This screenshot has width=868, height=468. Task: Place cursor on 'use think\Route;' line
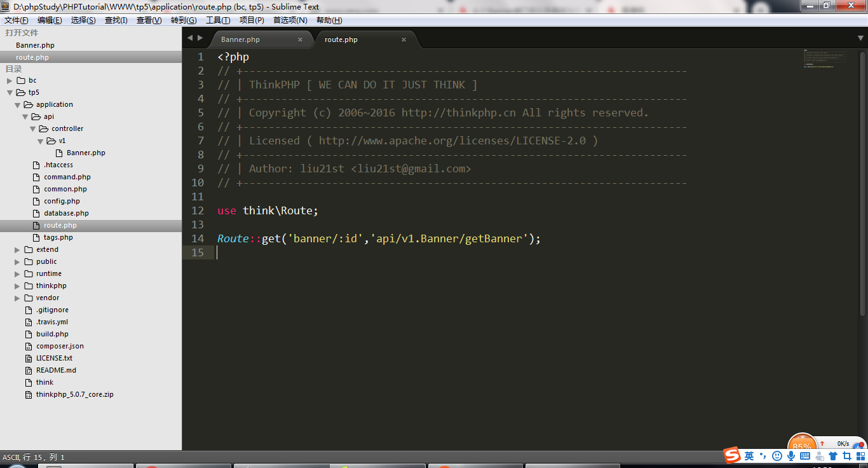268,210
